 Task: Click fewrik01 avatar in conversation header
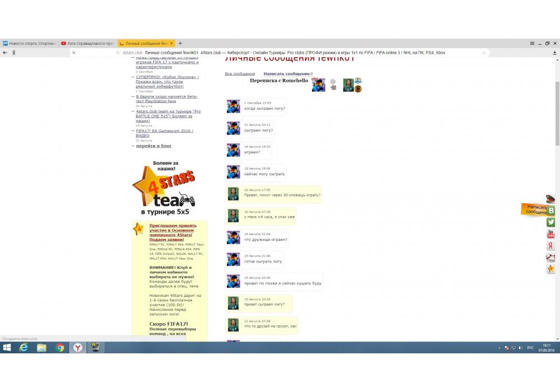point(319,85)
